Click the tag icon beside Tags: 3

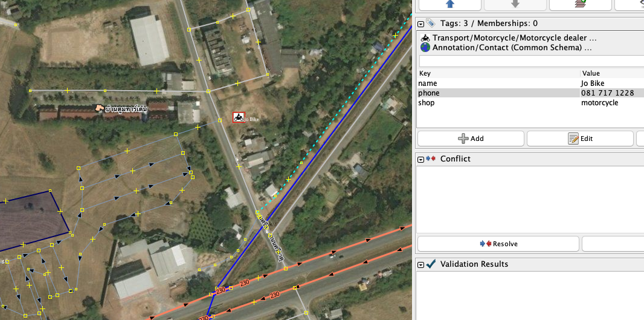pos(430,23)
